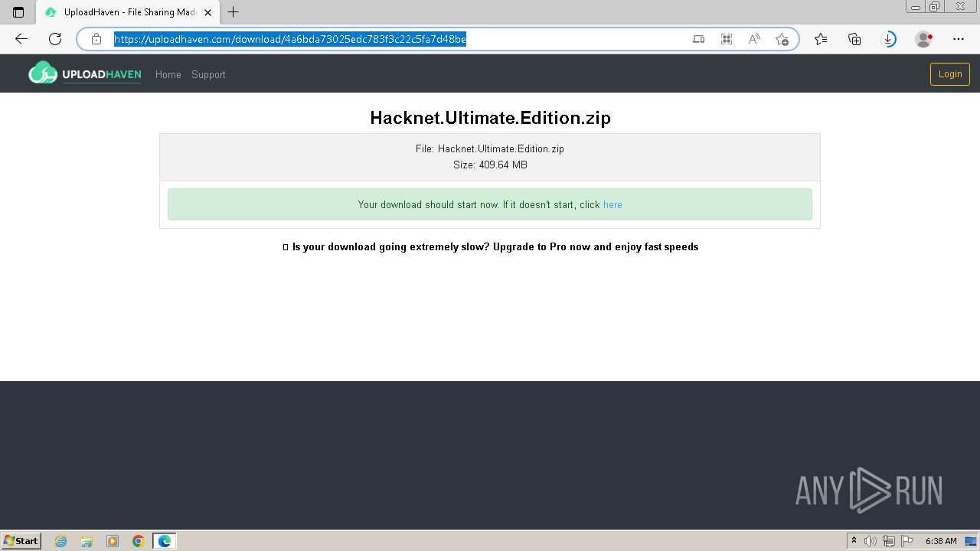Click 'Size: 409.64 MB' text
This screenshot has width=980, height=551.
490,165
